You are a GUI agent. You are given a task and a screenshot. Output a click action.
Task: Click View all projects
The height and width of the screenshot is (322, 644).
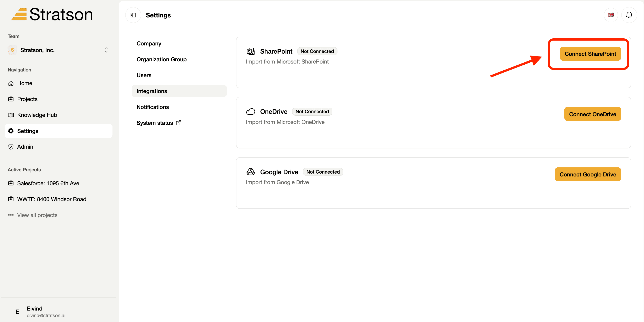[x=37, y=215]
